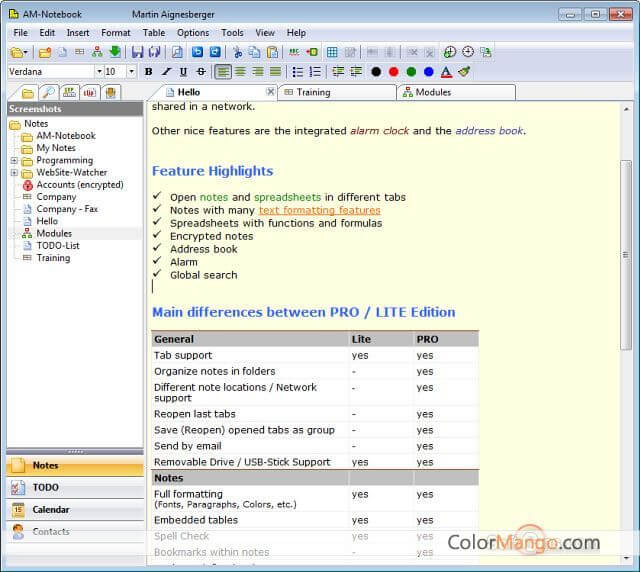Viewport: 640px width, 572px height.
Task: Click the numbered list icon
Action: [315, 72]
